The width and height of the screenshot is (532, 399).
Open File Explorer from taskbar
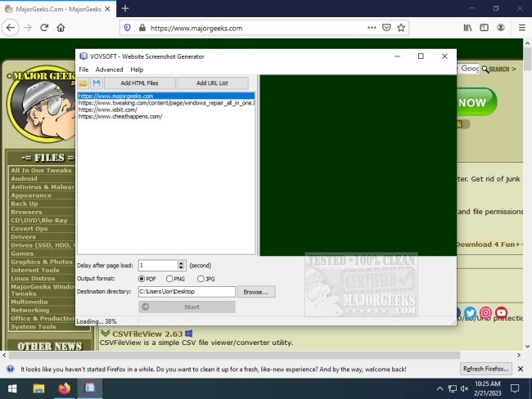pyautogui.click(x=38, y=389)
